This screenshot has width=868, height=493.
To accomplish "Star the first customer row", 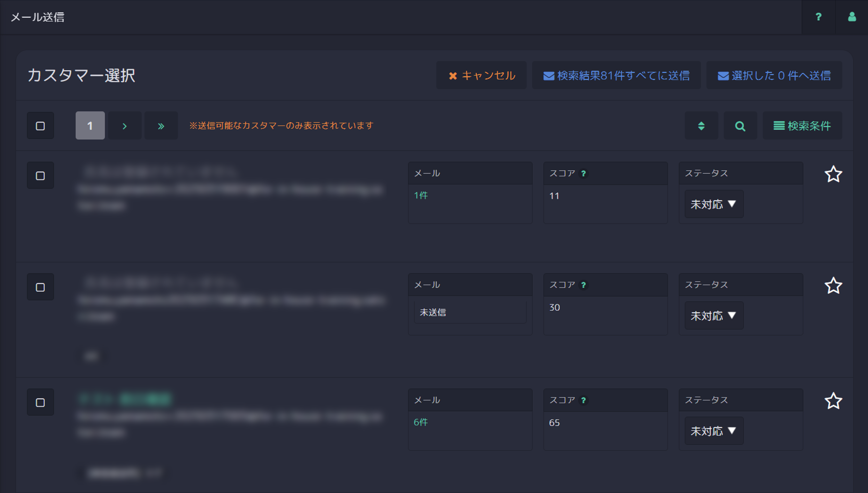I will coord(833,174).
